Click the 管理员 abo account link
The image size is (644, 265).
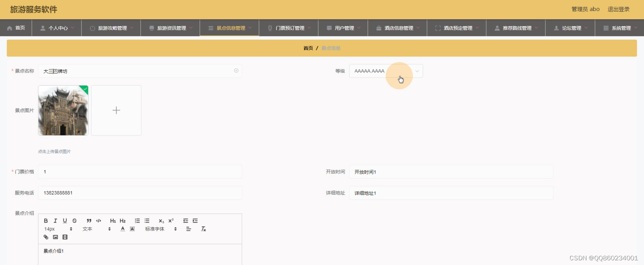click(x=585, y=9)
